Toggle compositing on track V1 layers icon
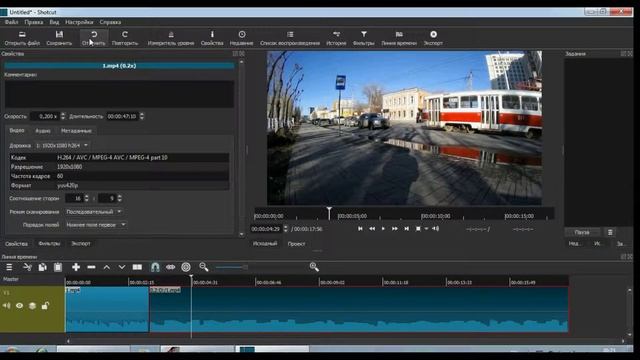 [32, 306]
